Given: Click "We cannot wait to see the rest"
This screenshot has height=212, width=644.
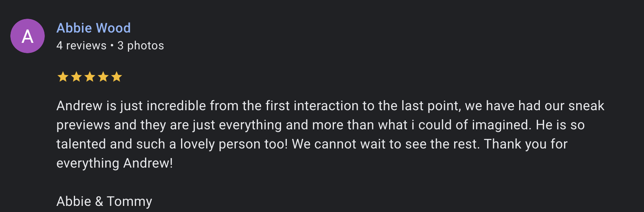Looking at the screenshot, I should 385,144.
